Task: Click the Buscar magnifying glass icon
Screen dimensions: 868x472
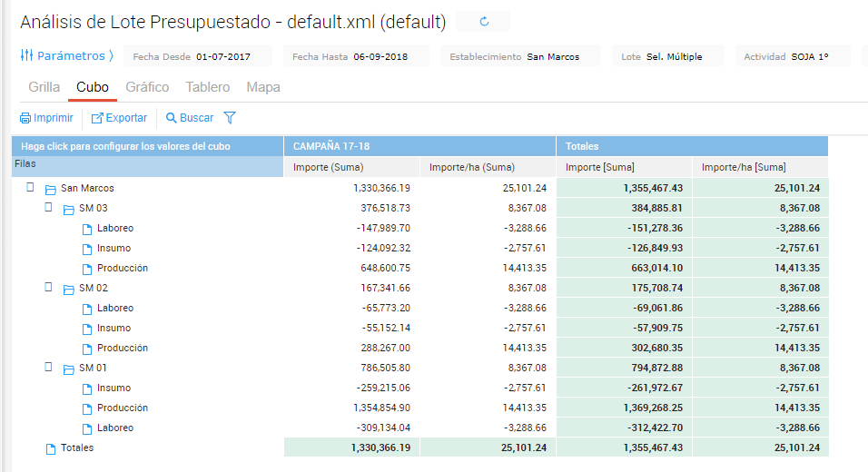Action: 171,118
